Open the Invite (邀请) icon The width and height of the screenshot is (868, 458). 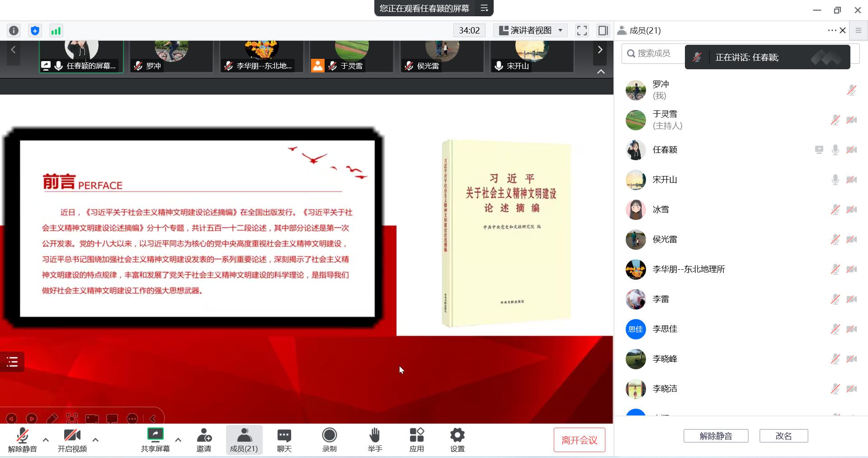pos(204,440)
